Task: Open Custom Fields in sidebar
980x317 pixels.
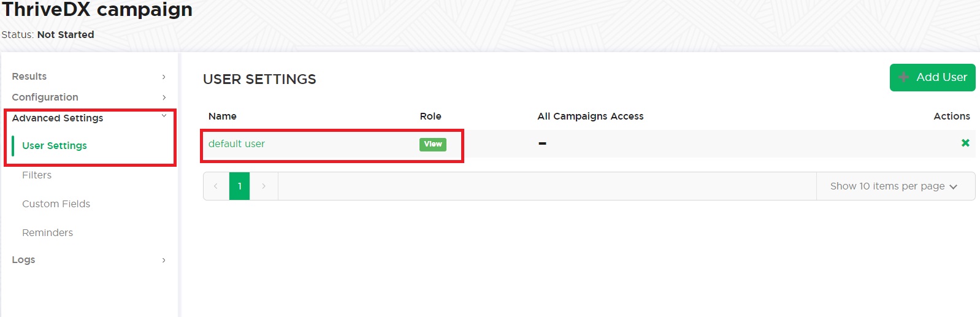Action: pyautogui.click(x=56, y=204)
